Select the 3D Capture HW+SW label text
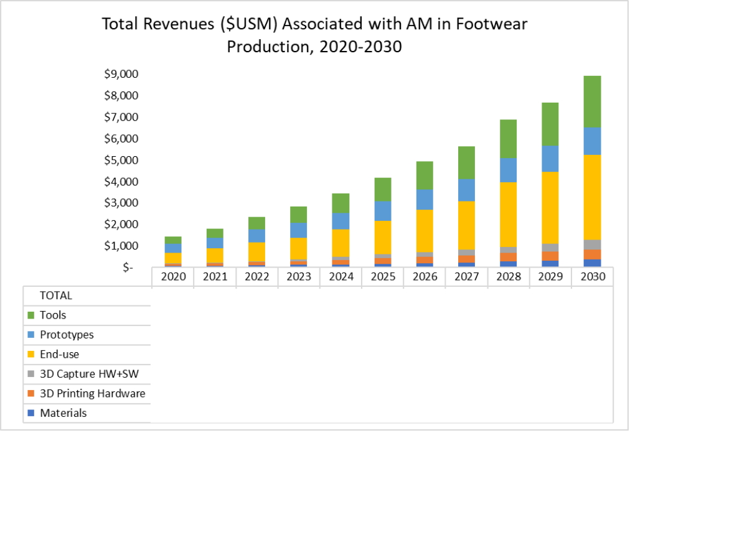 pyautogui.click(x=89, y=374)
